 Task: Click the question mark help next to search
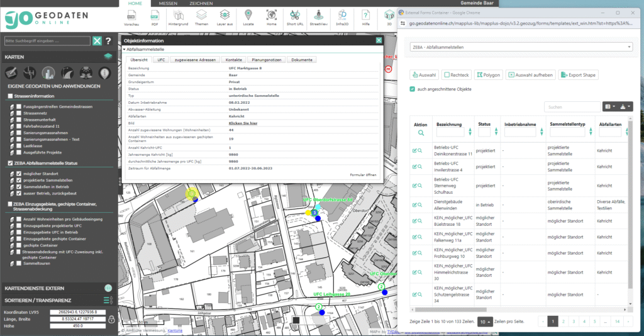coord(108,41)
